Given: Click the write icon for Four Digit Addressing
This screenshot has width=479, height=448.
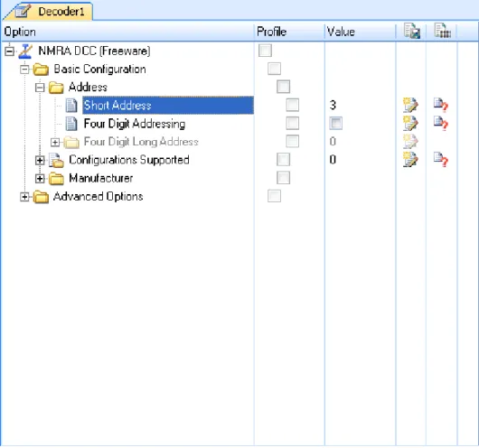Looking at the screenshot, I should click(x=410, y=124).
